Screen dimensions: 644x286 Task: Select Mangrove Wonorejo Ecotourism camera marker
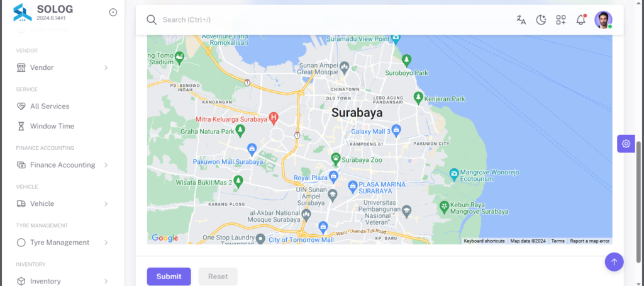pos(454,174)
